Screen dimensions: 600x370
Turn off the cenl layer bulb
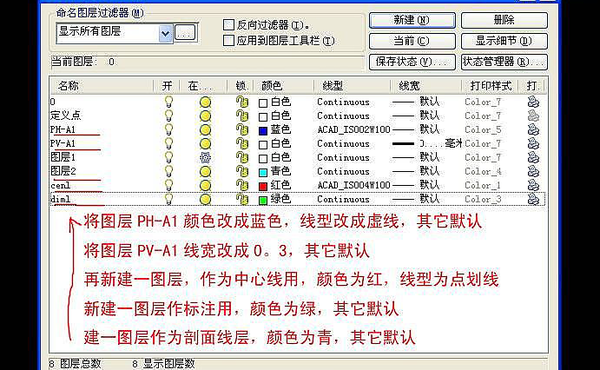coord(168,185)
